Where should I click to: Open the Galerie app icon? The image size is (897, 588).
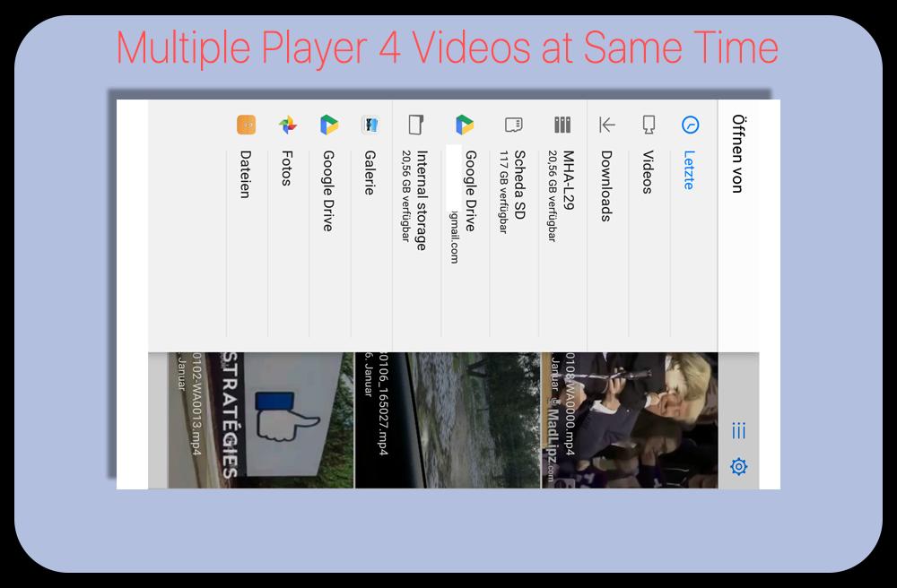coord(370,125)
